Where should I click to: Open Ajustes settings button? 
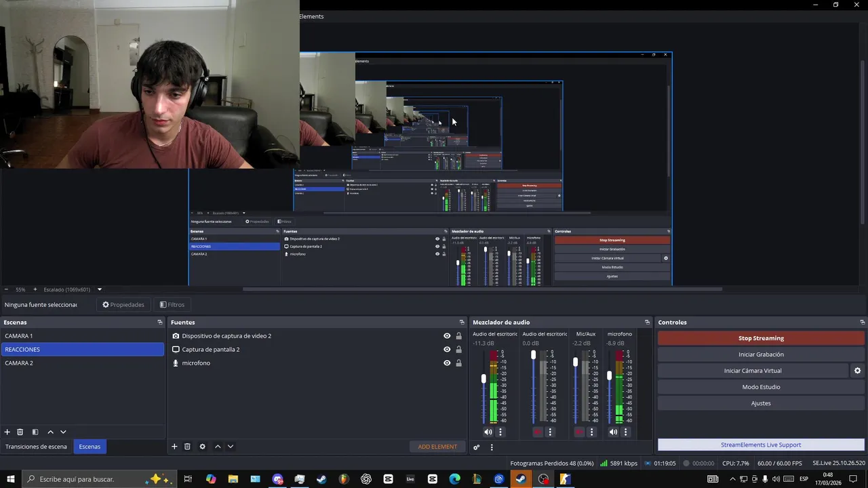tap(761, 403)
